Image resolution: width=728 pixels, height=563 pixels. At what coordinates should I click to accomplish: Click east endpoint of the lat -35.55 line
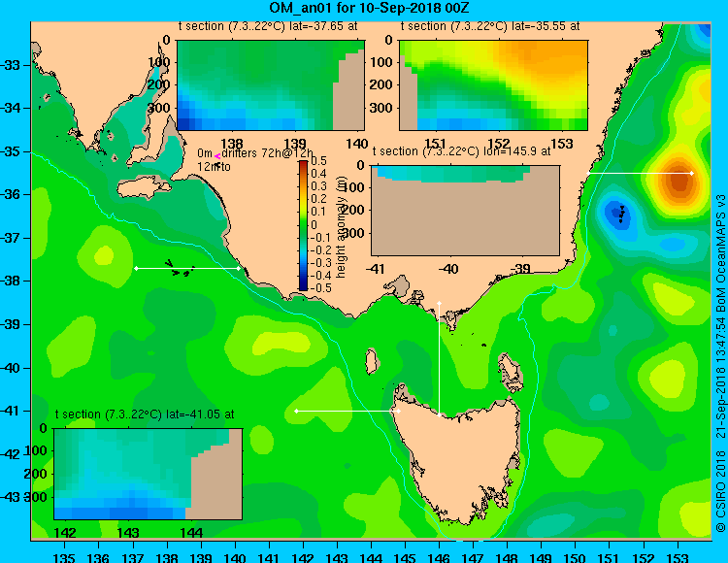pos(692,173)
